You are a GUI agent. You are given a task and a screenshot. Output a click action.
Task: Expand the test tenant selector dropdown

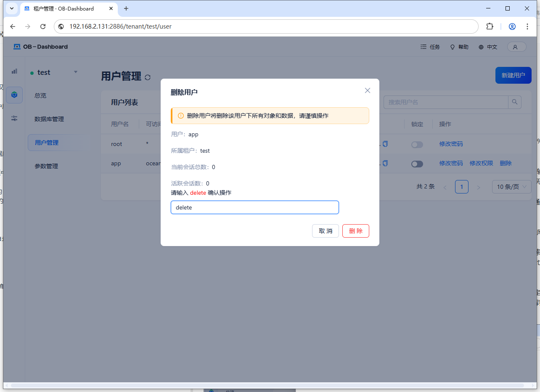click(76, 72)
